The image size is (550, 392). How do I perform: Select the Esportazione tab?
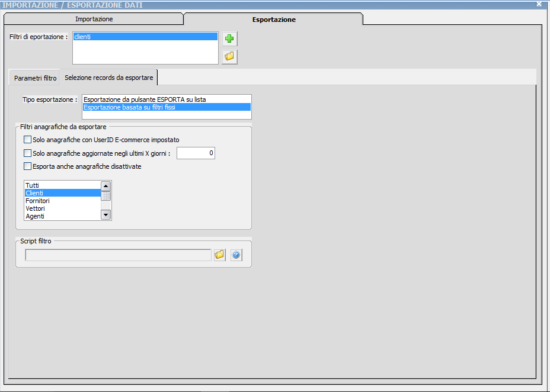274,20
